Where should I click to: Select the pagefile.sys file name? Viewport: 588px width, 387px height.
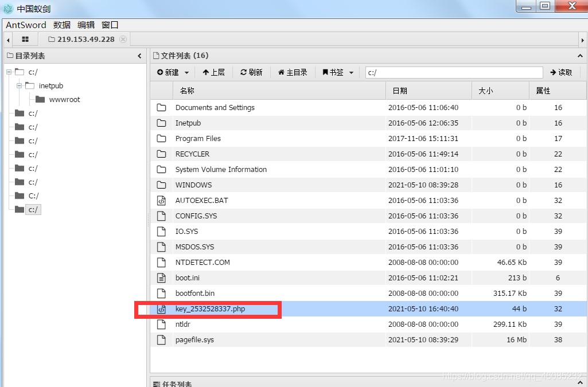tap(194, 340)
